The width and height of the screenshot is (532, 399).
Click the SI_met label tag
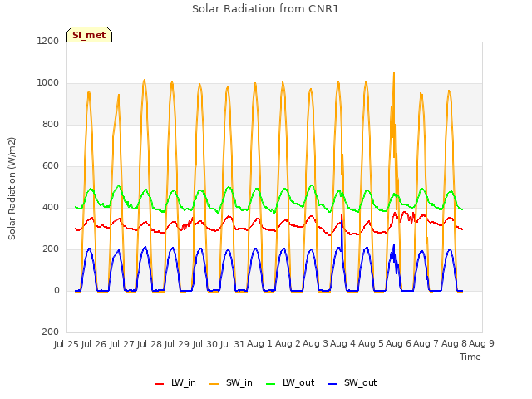pos(89,35)
